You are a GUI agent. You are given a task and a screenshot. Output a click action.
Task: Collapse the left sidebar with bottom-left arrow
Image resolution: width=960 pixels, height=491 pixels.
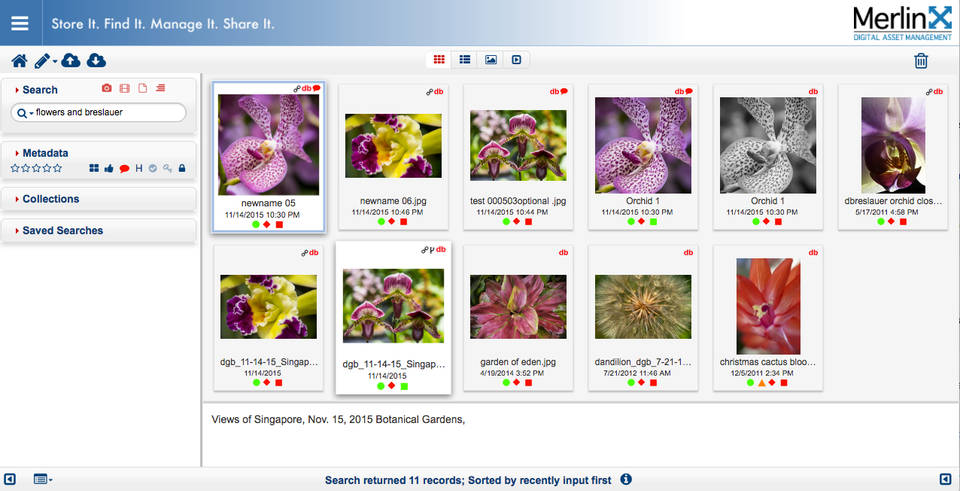click(10, 480)
